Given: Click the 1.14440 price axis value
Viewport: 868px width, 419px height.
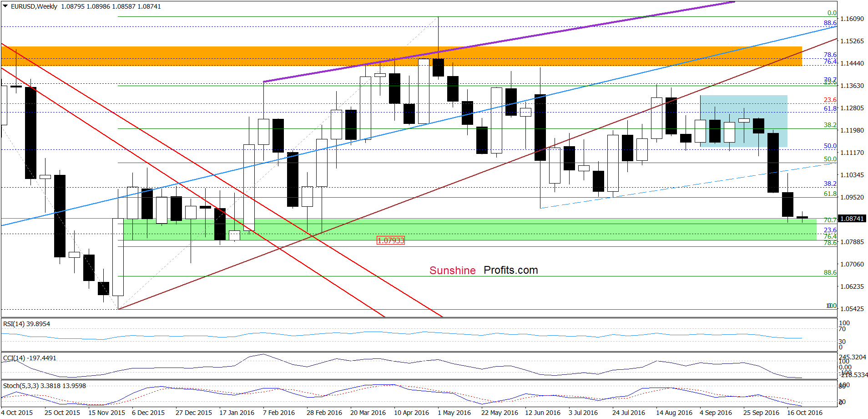Looking at the screenshot, I should pyautogui.click(x=852, y=63).
